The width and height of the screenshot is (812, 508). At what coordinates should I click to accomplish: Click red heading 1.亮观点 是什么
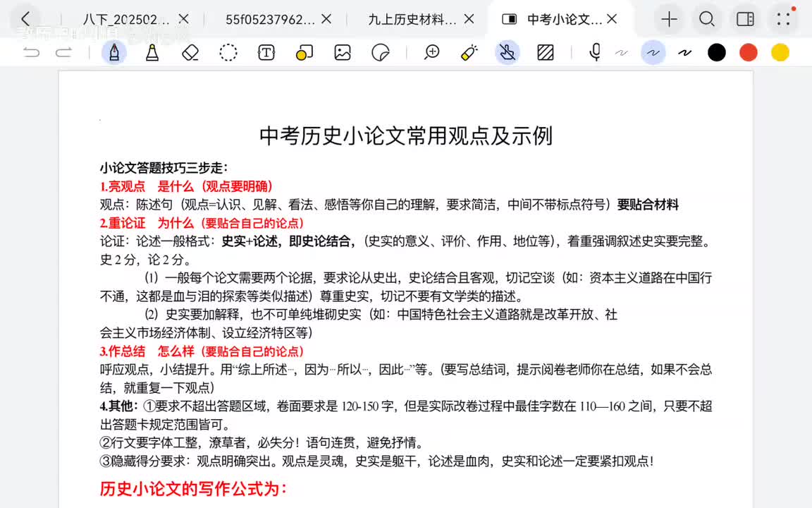pyautogui.click(x=186, y=186)
